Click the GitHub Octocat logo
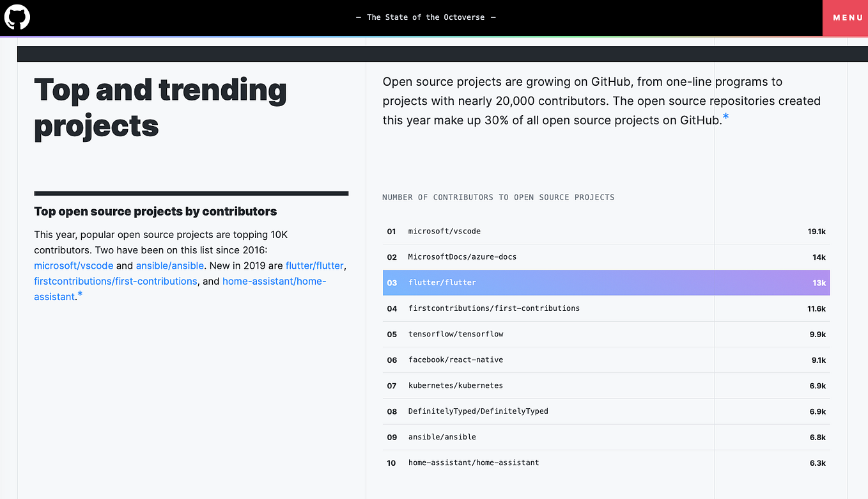This screenshot has height=499, width=868. [x=17, y=17]
